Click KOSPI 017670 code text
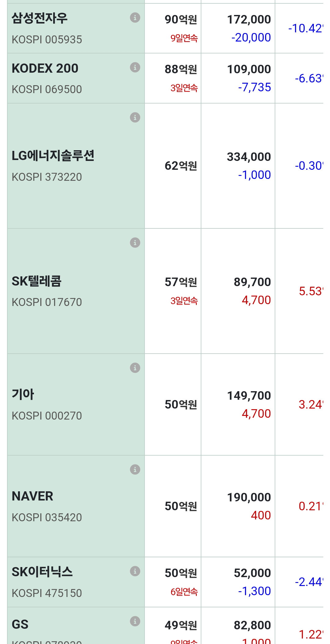The width and height of the screenshot is (330, 644). point(47,302)
